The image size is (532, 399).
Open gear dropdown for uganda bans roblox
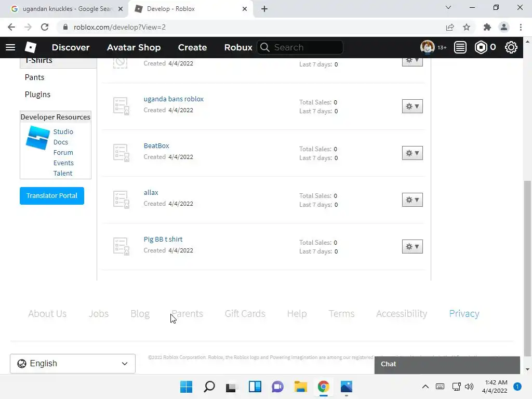click(x=412, y=107)
